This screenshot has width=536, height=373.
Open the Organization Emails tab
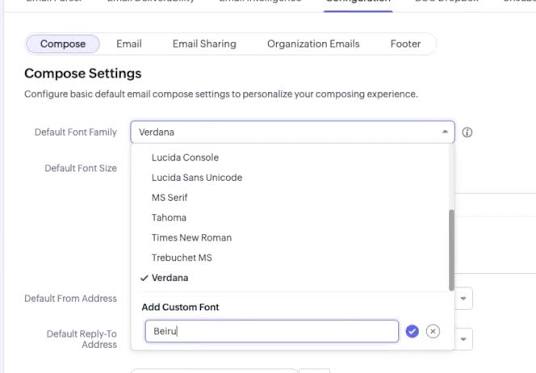point(313,44)
